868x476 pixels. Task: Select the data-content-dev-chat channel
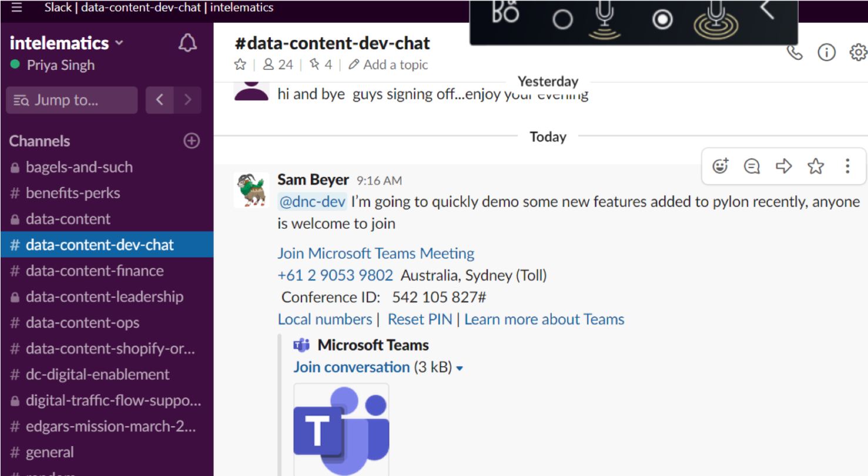click(x=107, y=244)
